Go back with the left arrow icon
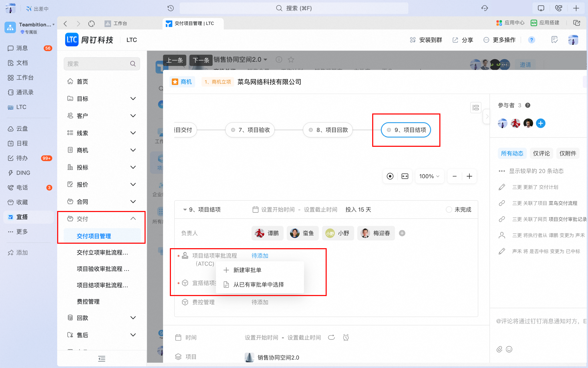Screen dimensions: 588x368 (65, 23)
